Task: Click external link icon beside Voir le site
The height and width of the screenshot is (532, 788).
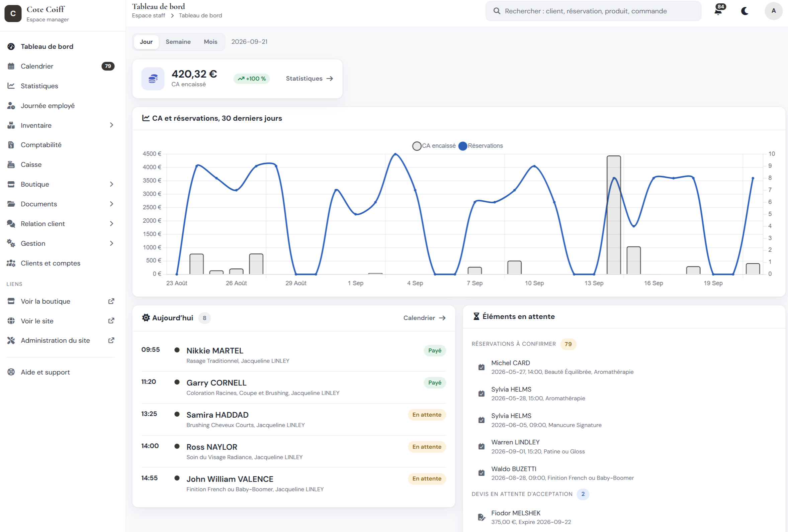Action: pos(111,321)
